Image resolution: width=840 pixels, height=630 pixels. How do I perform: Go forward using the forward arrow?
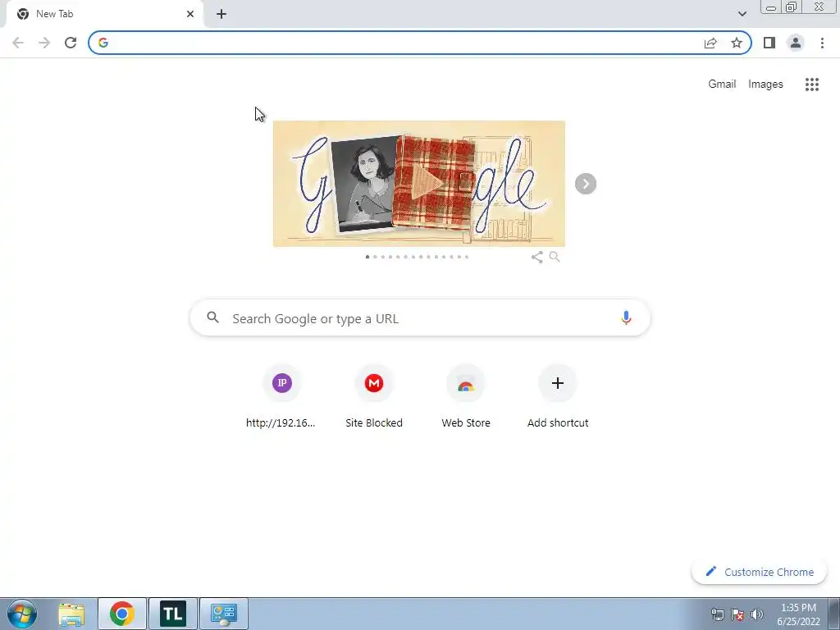pos(44,43)
